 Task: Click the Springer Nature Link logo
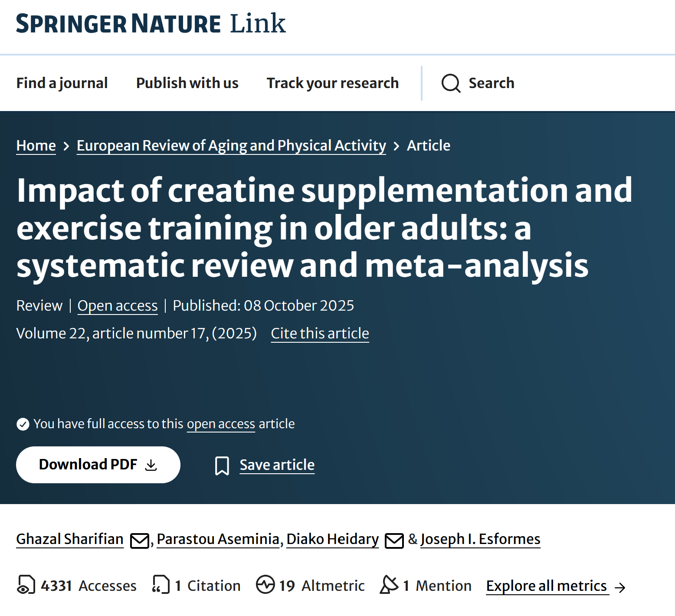(x=151, y=23)
